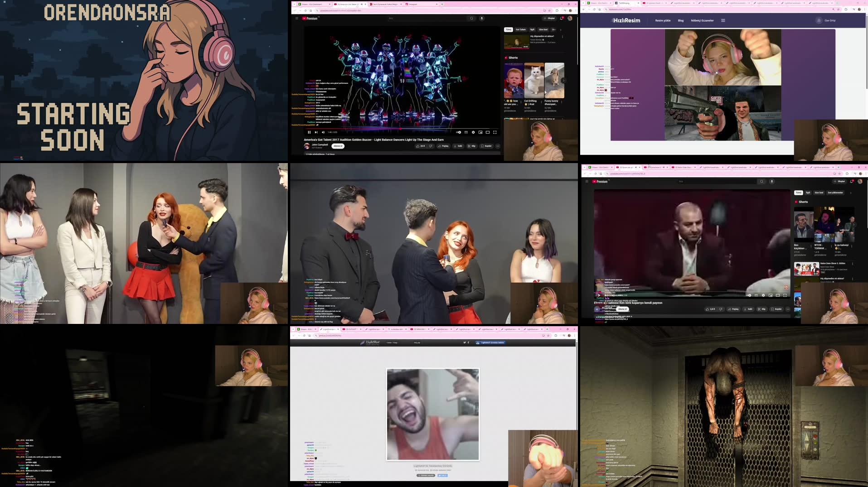The height and width of the screenshot is (487, 868).
Task: Open settings gear in America's Got Talent player
Action: pyautogui.click(x=473, y=132)
